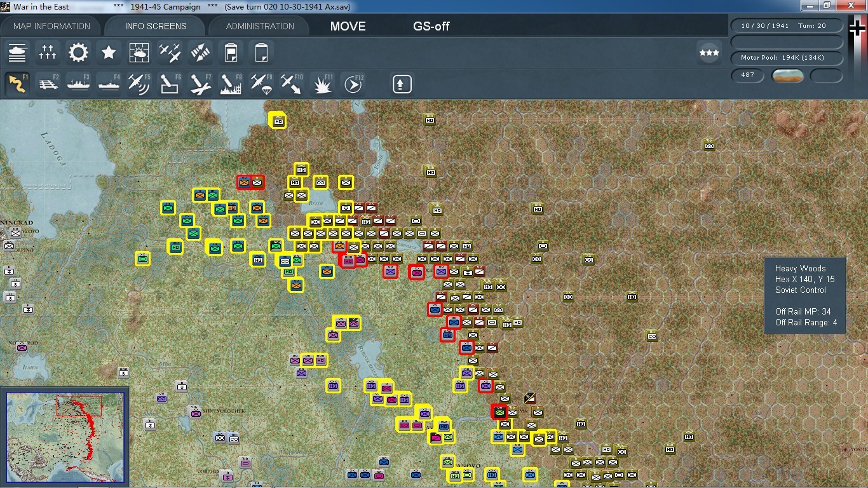Open the Order of Battle tank icon
The height and width of the screenshot is (488, 868).
coord(18,52)
